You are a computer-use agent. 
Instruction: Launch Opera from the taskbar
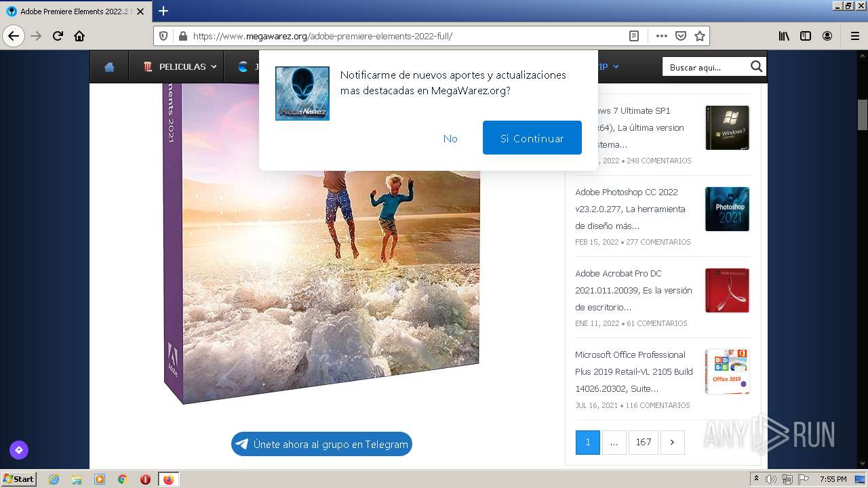point(145,479)
